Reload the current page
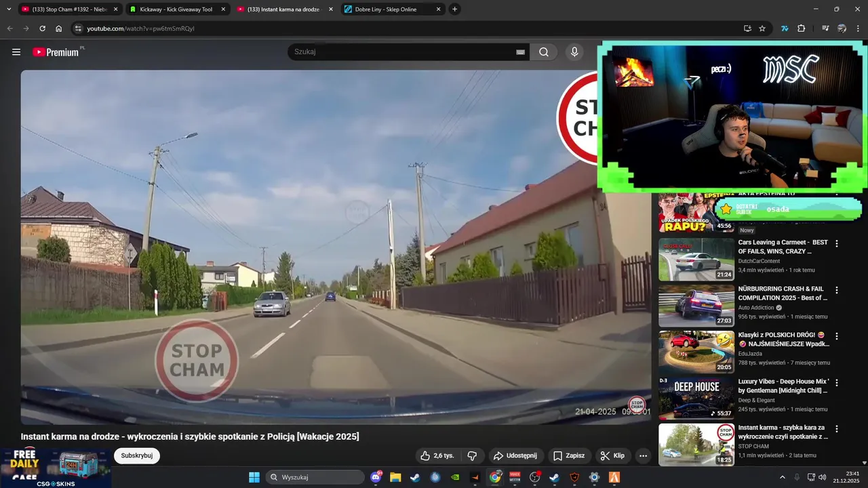This screenshot has height=488, width=868. point(42,28)
